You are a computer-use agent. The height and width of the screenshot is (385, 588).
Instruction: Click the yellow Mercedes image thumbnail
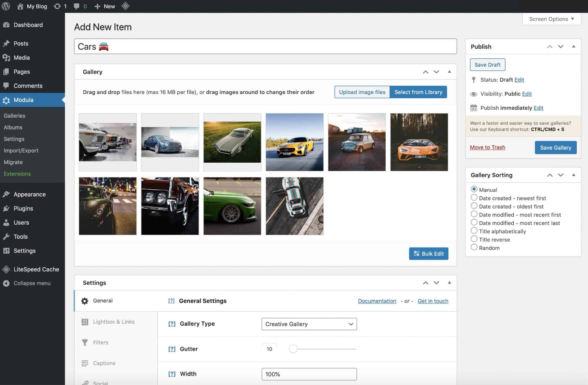click(294, 142)
